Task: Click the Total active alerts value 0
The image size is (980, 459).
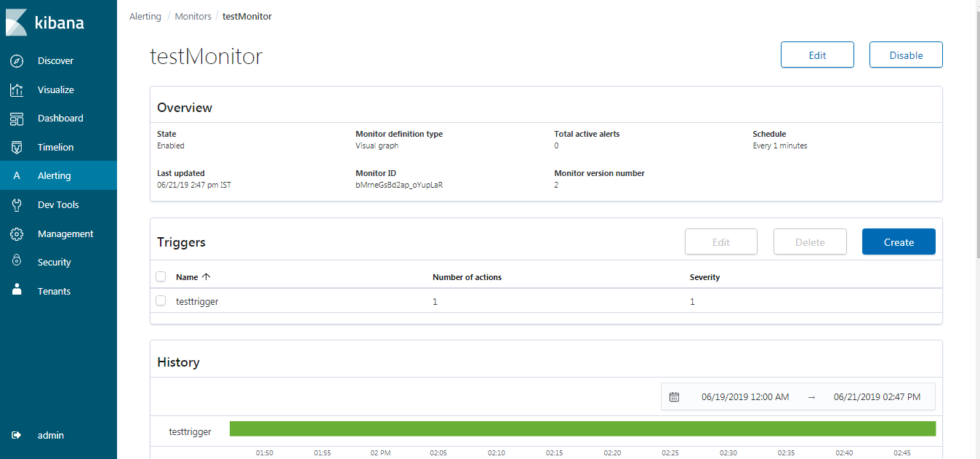Action: 556,145
